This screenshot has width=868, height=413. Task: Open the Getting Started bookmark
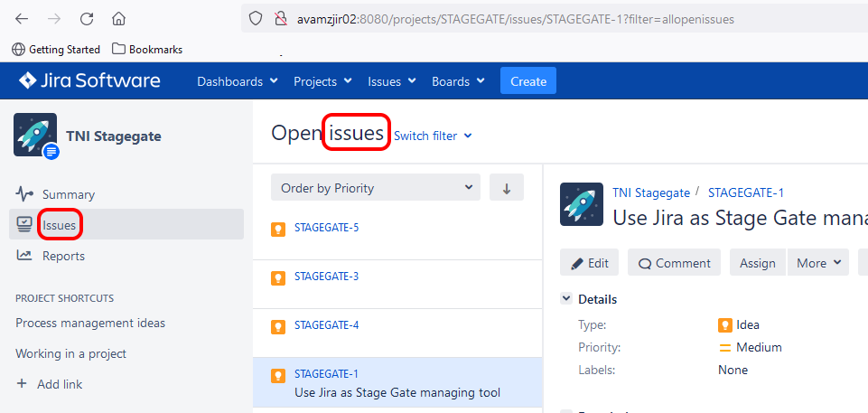click(56, 50)
